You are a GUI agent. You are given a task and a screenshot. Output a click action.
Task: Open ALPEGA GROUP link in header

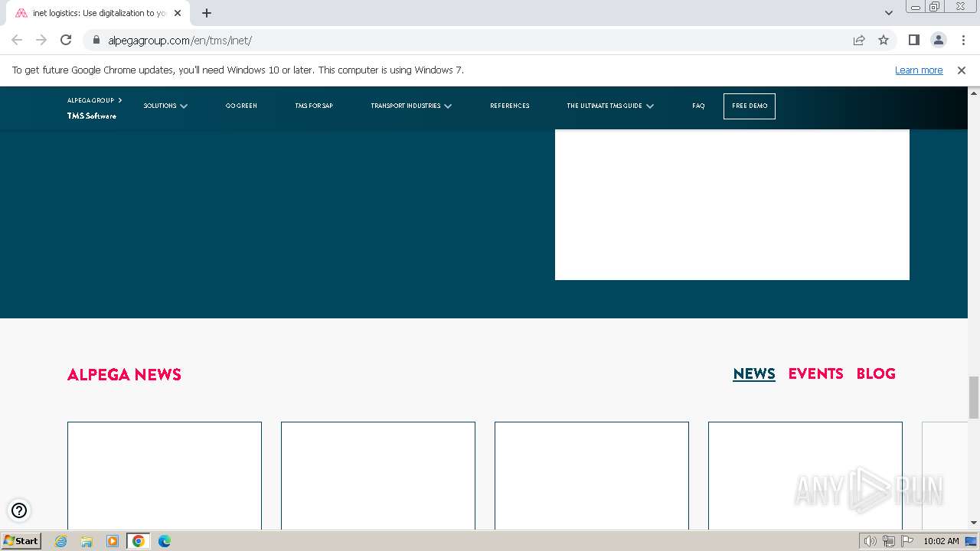click(x=94, y=100)
